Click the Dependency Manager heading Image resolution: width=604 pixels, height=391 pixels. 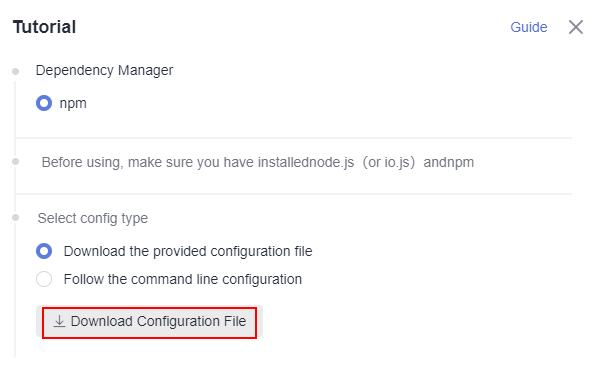(104, 70)
